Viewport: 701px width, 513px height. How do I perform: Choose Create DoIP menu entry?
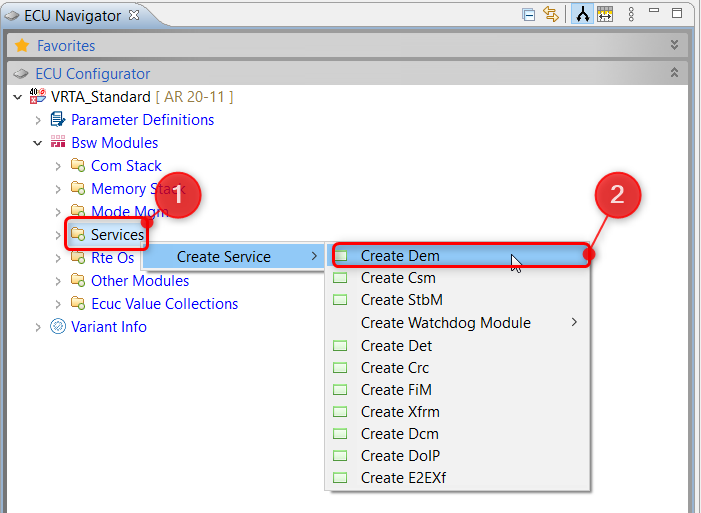[x=458, y=456]
